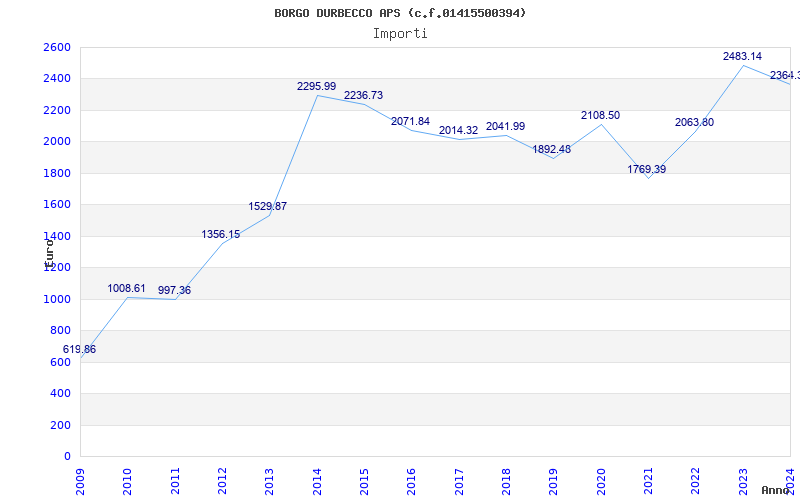Click the 2010 x-axis year label

[x=128, y=482]
